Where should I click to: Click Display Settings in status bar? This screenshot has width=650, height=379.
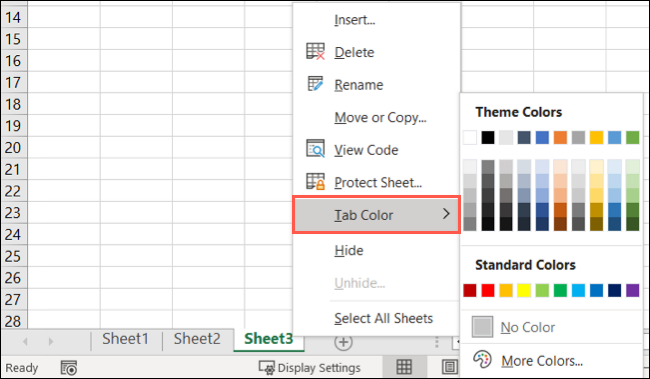310,368
